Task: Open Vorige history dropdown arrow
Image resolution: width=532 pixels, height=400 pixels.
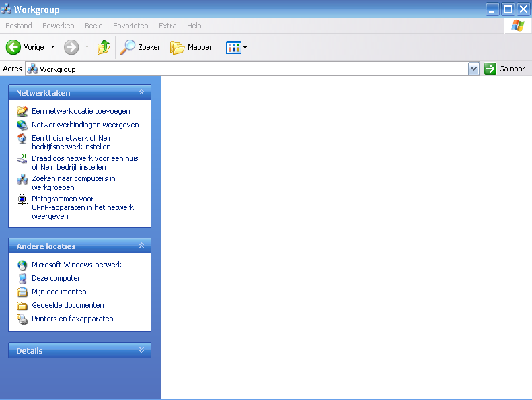Action: pyautogui.click(x=52, y=47)
